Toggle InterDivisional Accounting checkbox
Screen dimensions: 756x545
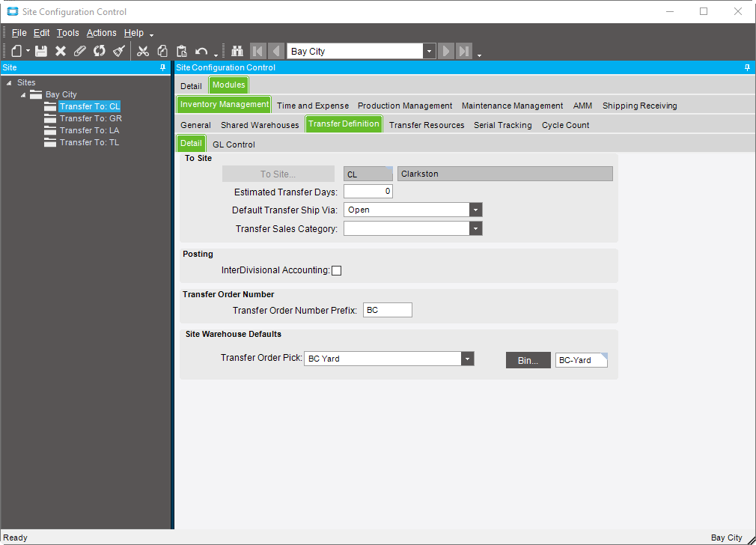(337, 270)
